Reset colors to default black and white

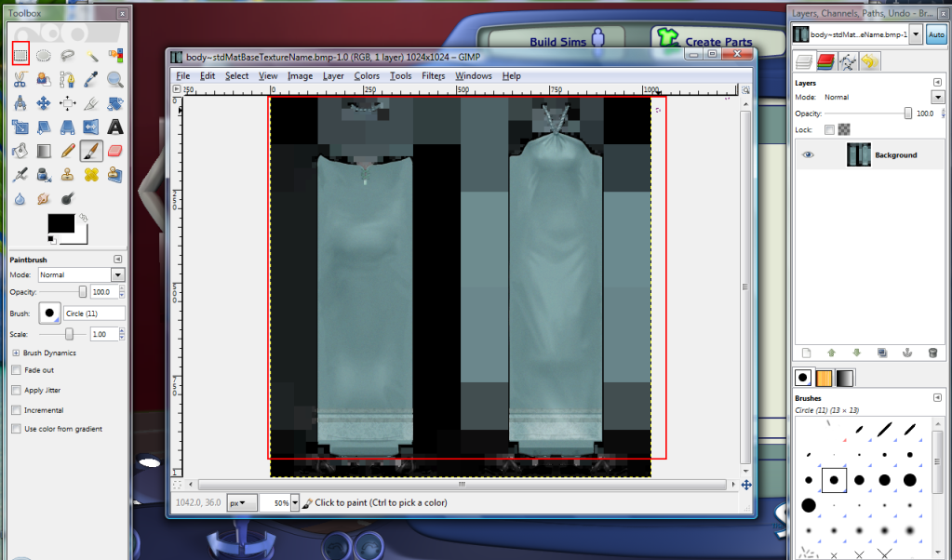[51, 240]
